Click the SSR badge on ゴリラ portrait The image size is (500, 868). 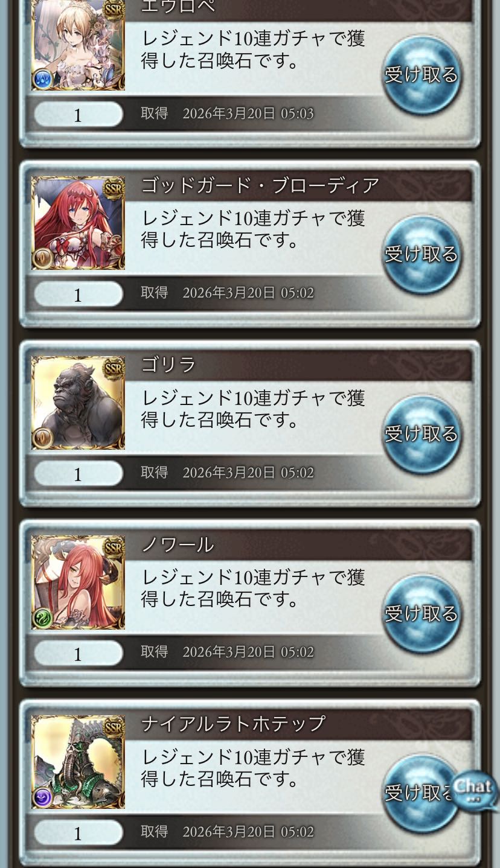113,367
